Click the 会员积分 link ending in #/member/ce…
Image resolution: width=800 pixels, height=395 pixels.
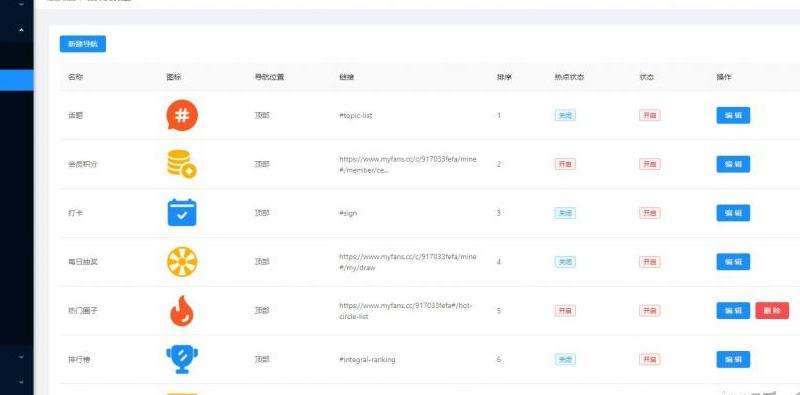pos(408,164)
